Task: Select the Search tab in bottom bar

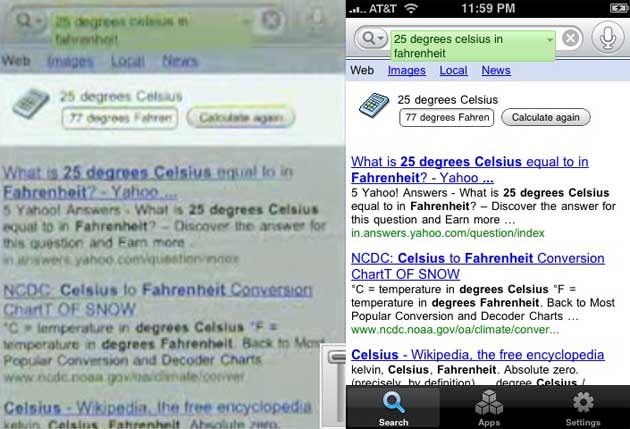Action: click(393, 408)
